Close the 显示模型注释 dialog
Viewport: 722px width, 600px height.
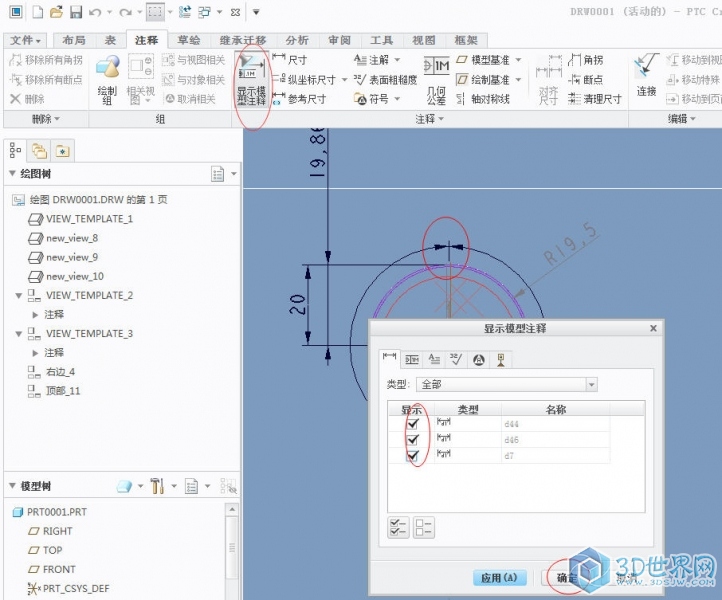pos(653,328)
